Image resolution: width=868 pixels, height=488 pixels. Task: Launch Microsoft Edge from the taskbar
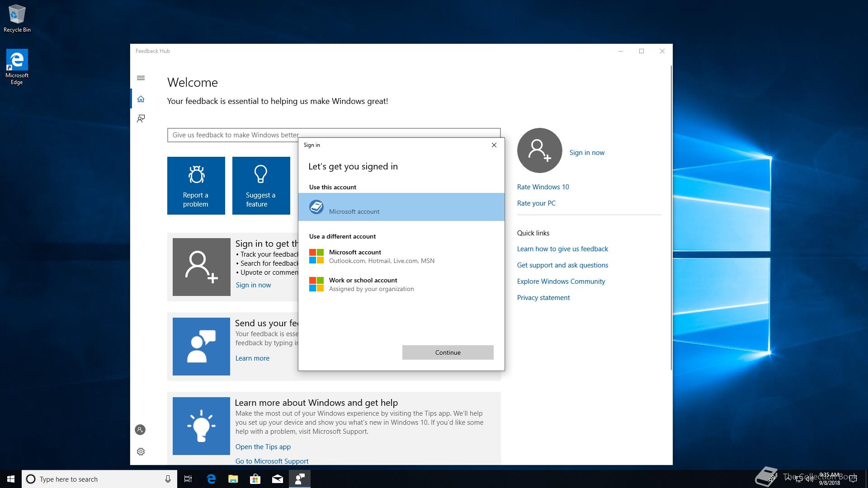[x=211, y=479]
